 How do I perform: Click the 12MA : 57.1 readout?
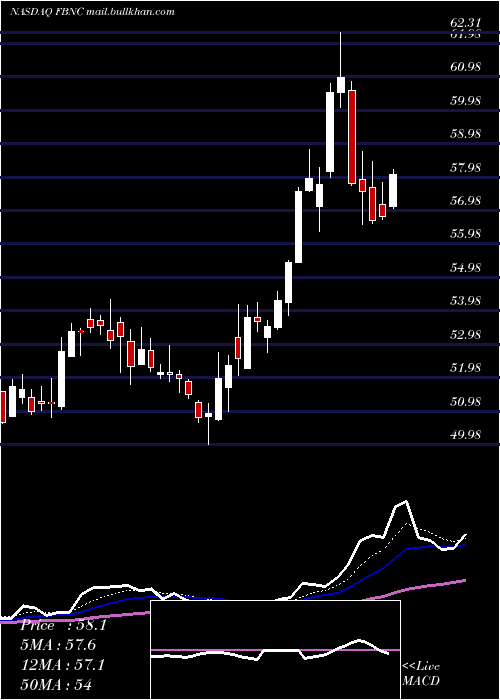click(63, 665)
